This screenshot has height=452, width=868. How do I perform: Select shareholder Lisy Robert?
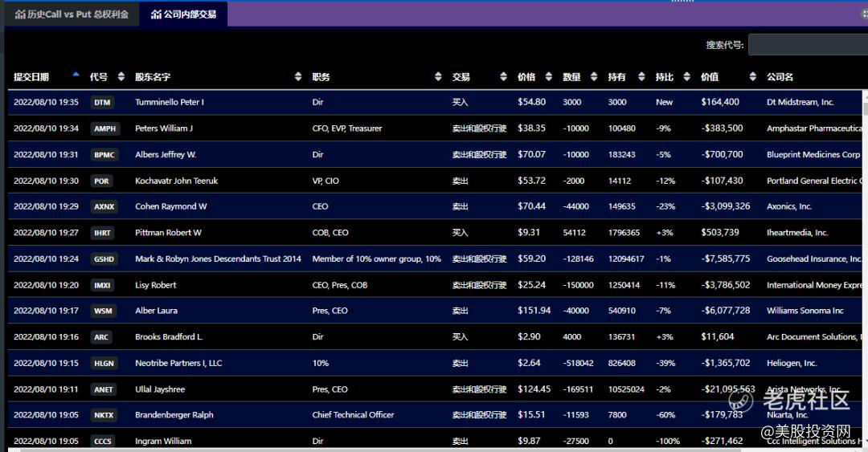click(x=156, y=286)
